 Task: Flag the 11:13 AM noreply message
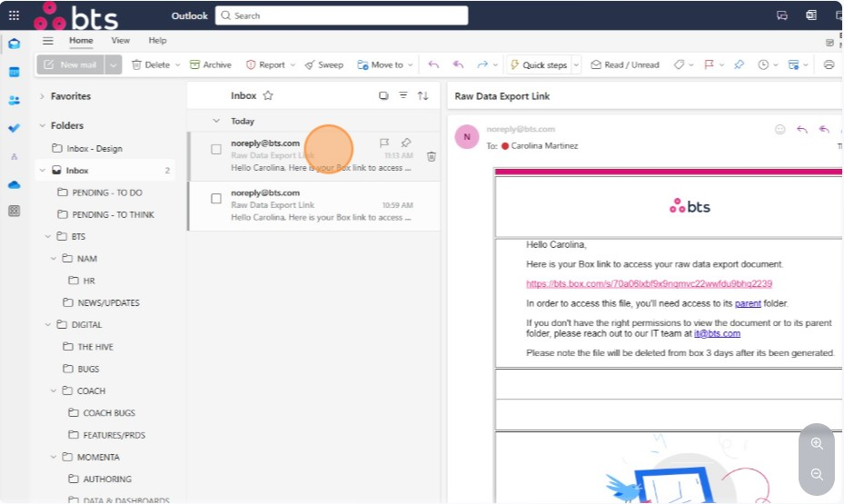(383, 143)
